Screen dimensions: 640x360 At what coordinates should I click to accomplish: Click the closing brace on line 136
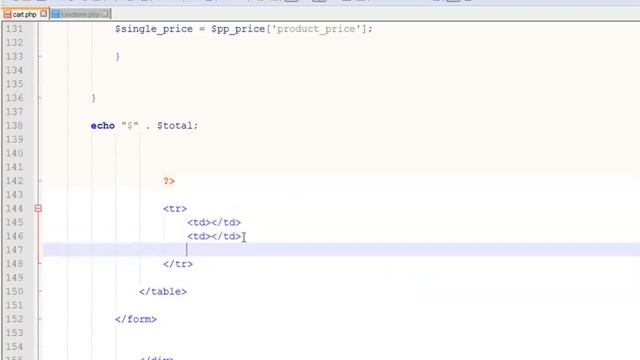(x=93, y=98)
